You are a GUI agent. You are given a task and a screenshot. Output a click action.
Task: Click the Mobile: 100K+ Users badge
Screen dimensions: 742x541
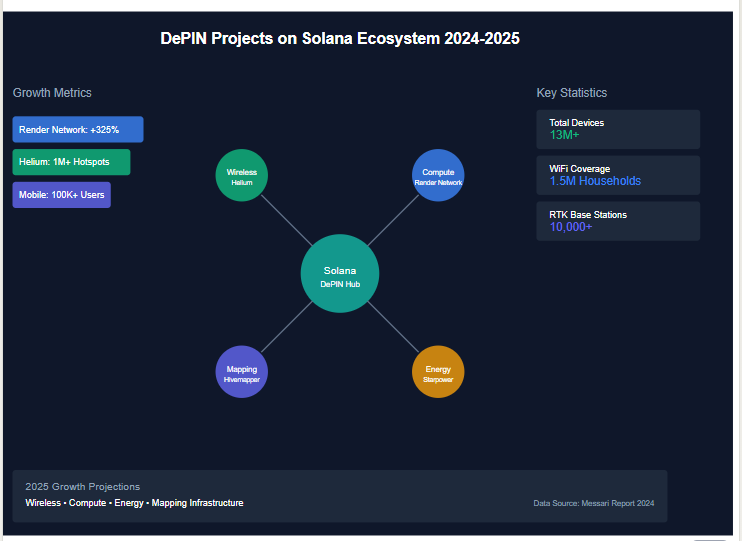pos(62,195)
